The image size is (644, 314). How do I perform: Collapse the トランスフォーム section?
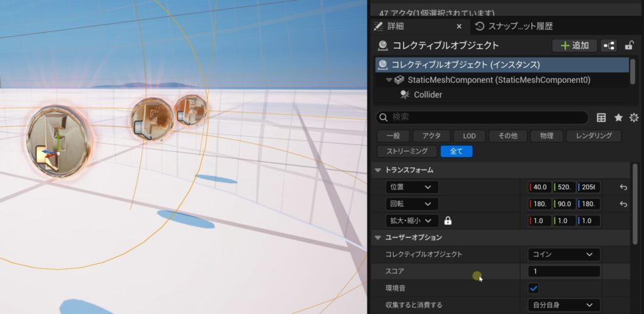point(378,170)
